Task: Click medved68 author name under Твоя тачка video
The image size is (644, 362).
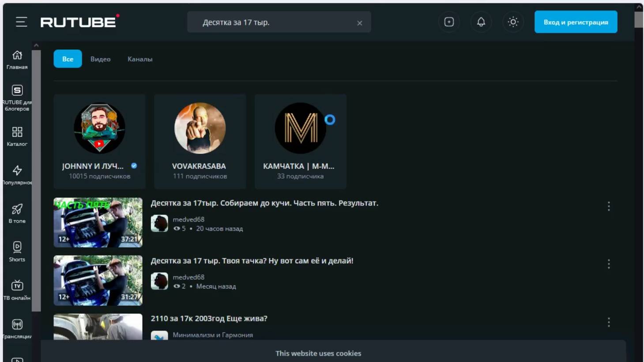Action: tap(188, 277)
